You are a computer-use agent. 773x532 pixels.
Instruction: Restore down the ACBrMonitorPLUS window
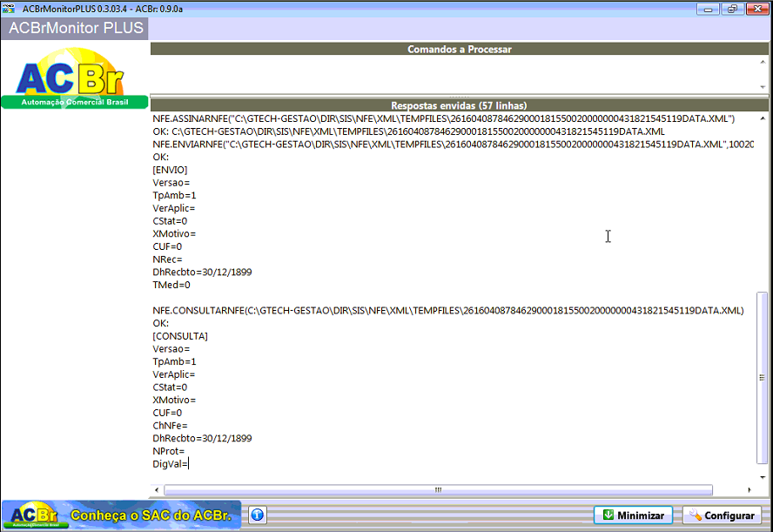pos(732,9)
